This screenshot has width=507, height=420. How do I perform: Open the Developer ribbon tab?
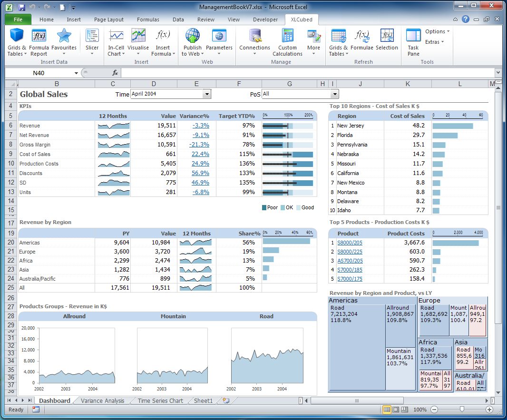click(265, 20)
